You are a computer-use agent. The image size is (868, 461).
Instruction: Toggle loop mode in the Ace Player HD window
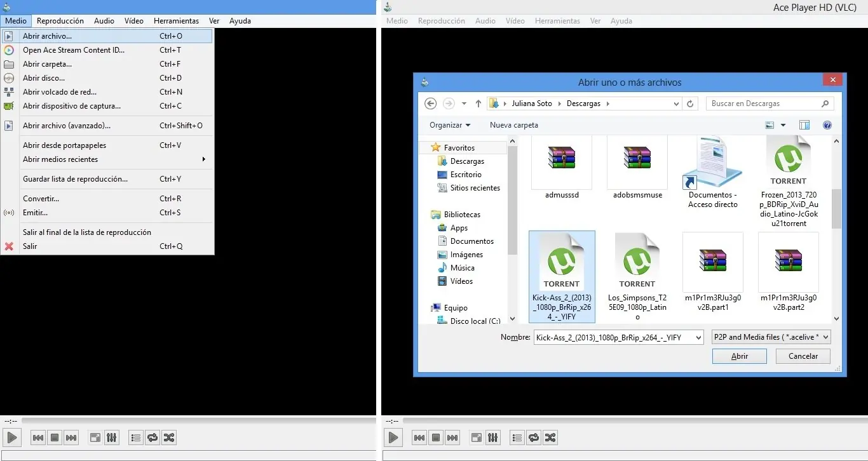(533, 438)
